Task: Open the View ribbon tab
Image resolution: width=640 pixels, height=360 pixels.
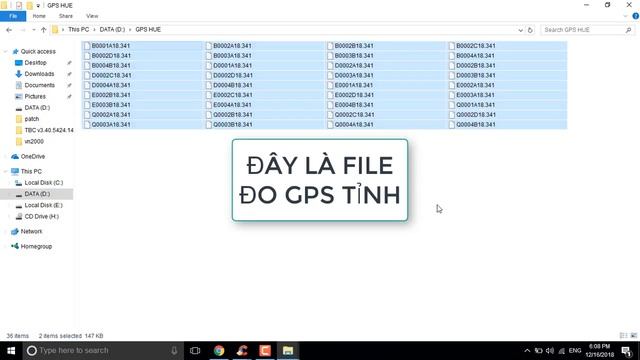Action: [x=92, y=16]
